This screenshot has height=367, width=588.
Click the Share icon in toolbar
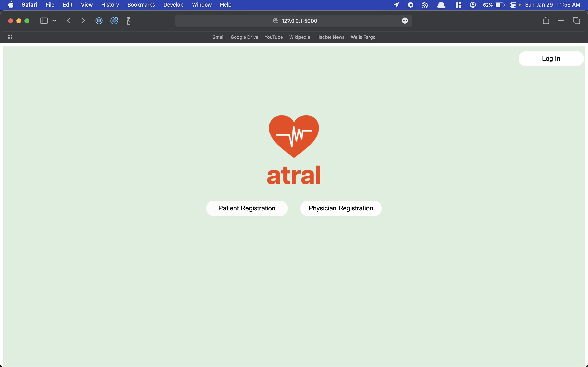pyautogui.click(x=546, y=20)
